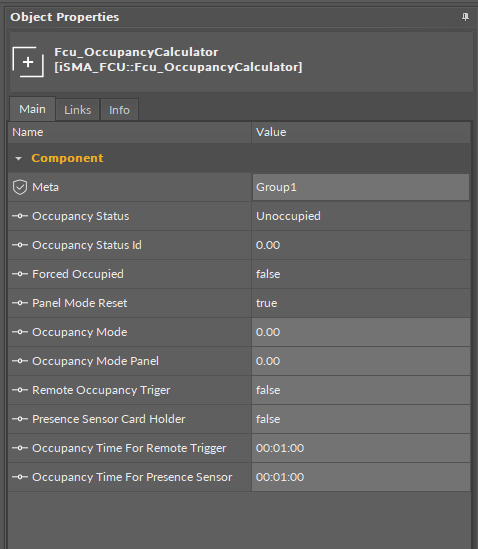Click Presence Sensor Card Holder false value
Image resolution: width=478 pixels, height=549 pixels.
click(361, 419)
